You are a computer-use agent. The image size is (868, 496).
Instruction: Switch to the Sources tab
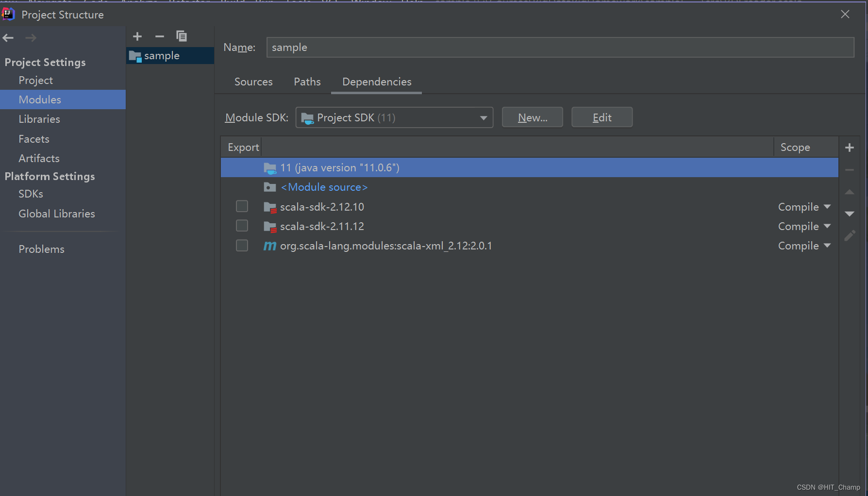pos(253,82)
